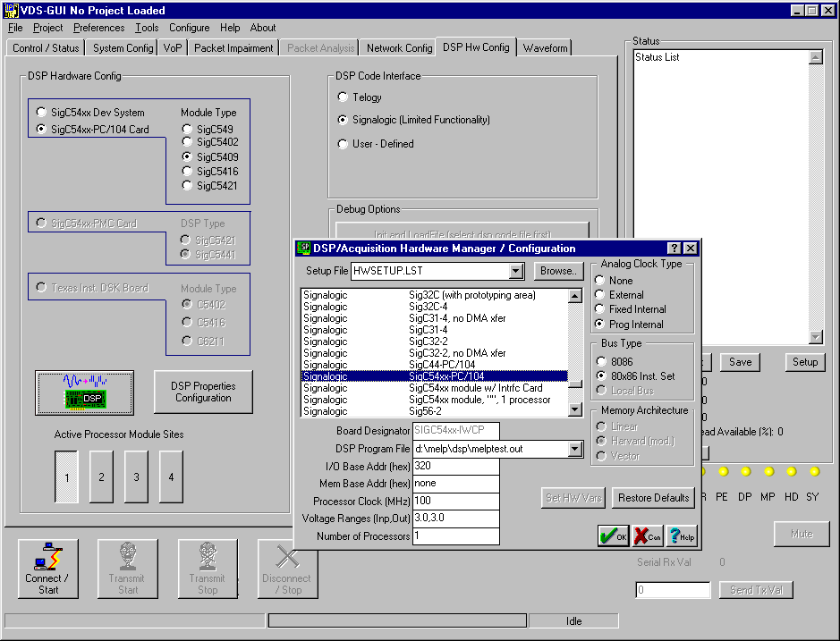Select the SigC54xx Dev System radio button
Image resolution: width=840 pixels, height=641 pixels.
point(42,113)
